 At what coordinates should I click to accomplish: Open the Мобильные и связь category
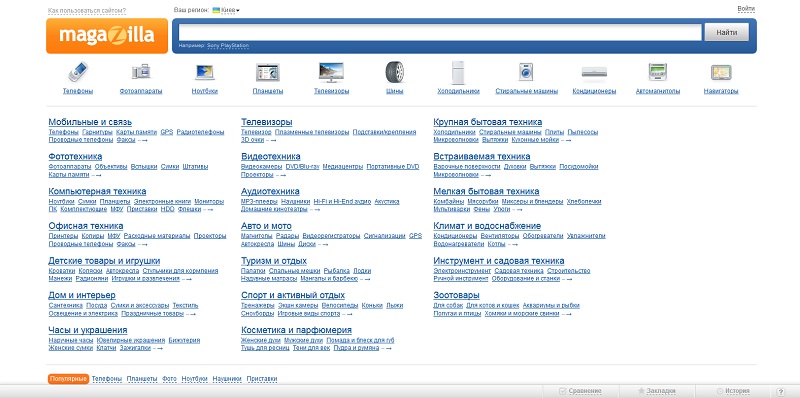pos(90,122)
